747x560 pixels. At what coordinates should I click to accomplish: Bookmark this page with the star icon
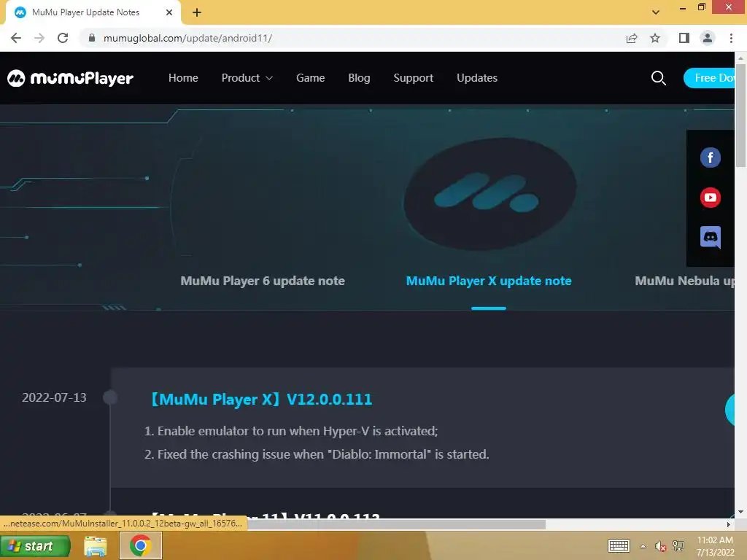point(655,38)
